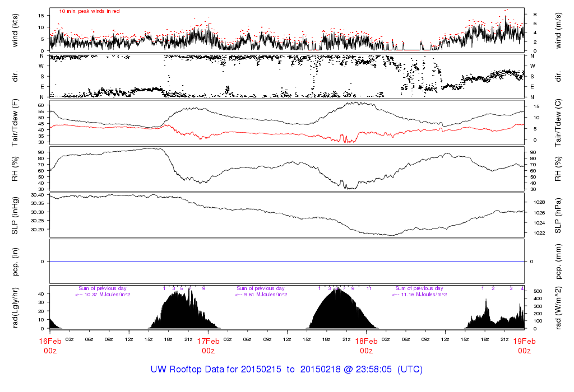Click the 'wind (m/s)' right axis label
Image resolution: width=574 pixels, height=392 pixels.
[559, 30]
